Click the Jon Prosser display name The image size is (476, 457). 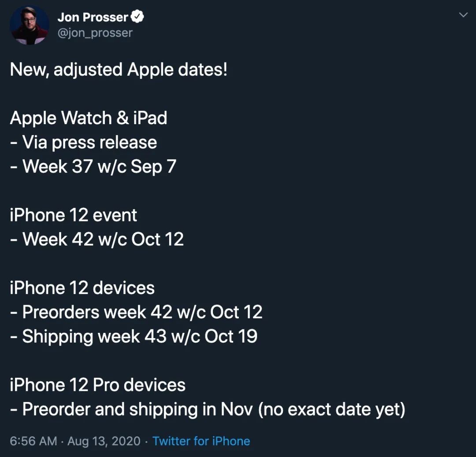pyautogui.click(x=93, y=17)
